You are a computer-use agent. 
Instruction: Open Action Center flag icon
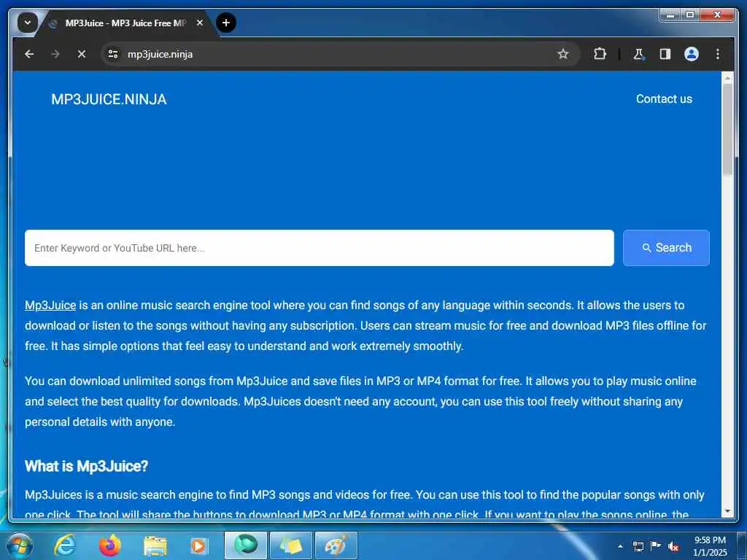[656, 546]
